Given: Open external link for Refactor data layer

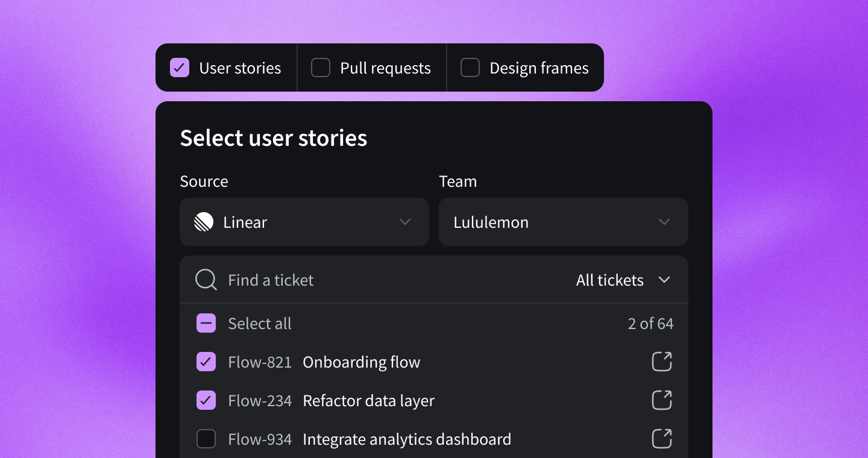Looking at the screenshot, I should [x=662, y=400].
